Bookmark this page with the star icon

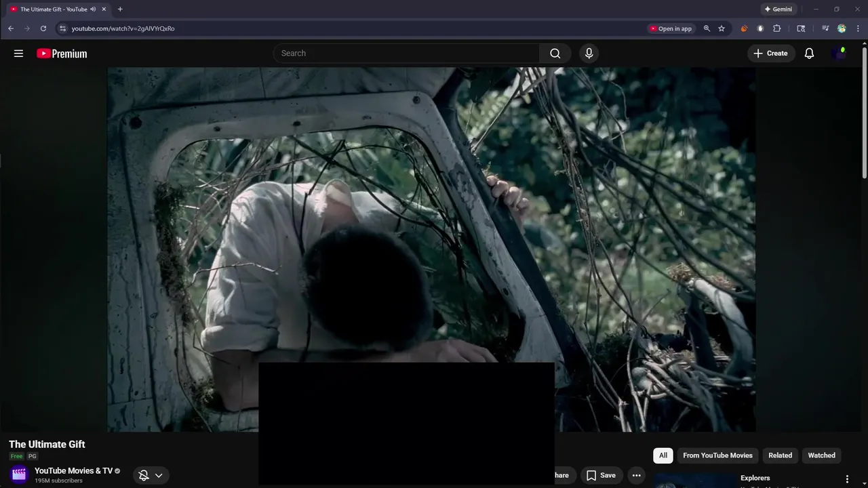pyautogui.click(x=722, y=28)
